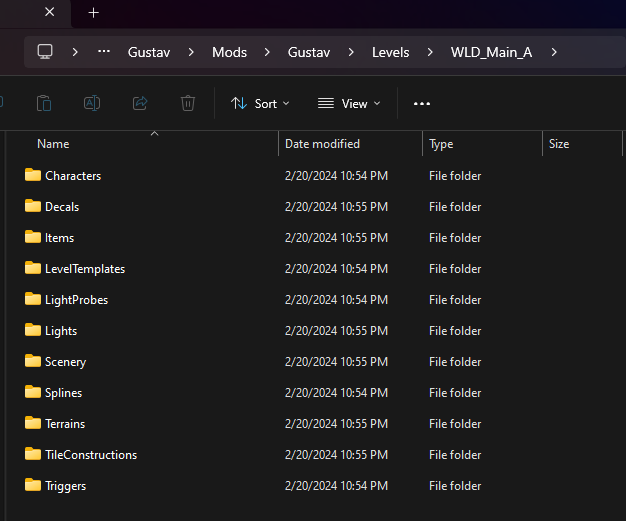
Task: Expand chevron between Gustav and Levels
Action: (351, 52)
